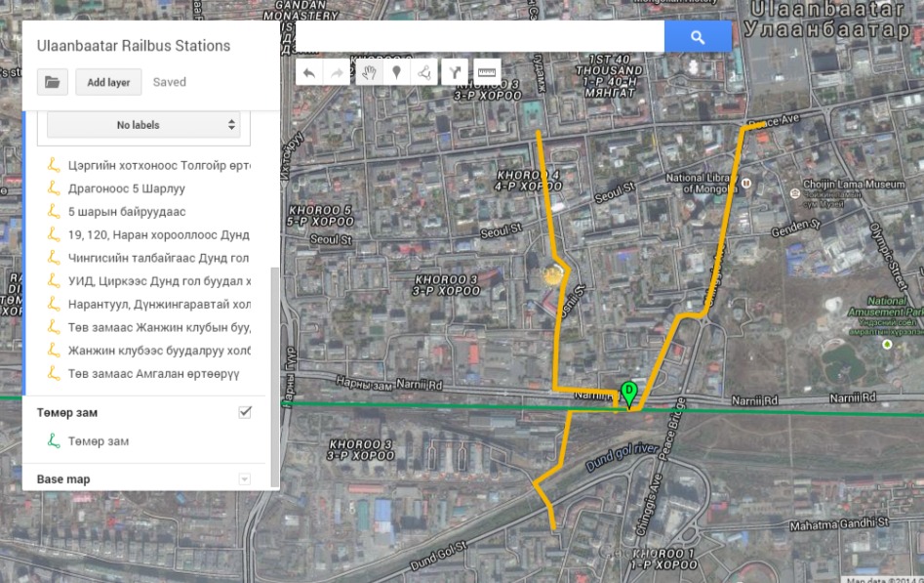Image resolution: width=924 pixels, height=583 pixels.
Task: Select the ruler measure distance tool
Action: 487,72
